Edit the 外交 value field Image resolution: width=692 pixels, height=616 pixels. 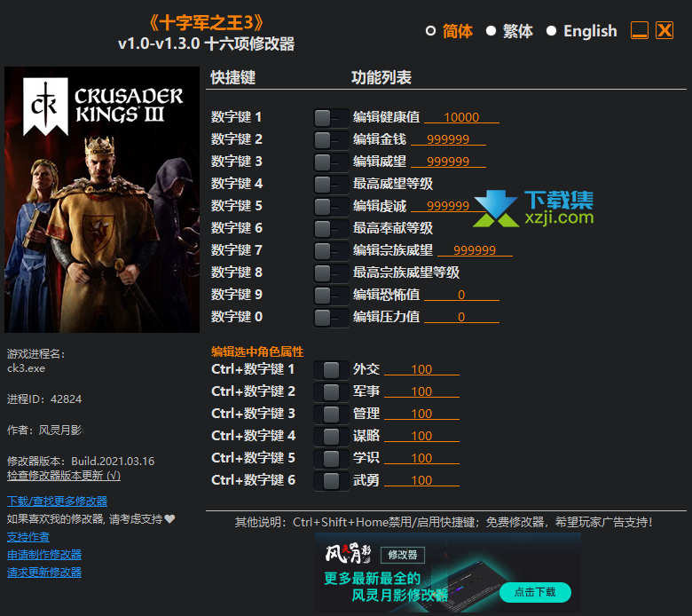tap(422, 369)
